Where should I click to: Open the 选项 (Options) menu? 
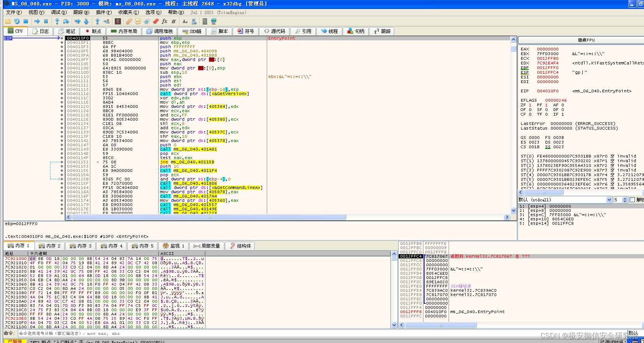(153, 12)
